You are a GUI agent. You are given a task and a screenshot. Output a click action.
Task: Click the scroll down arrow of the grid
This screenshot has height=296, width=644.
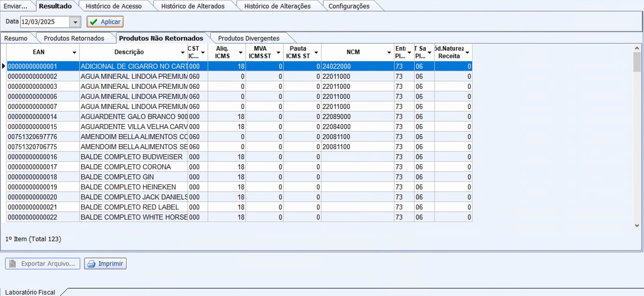(x=637, y=226)
